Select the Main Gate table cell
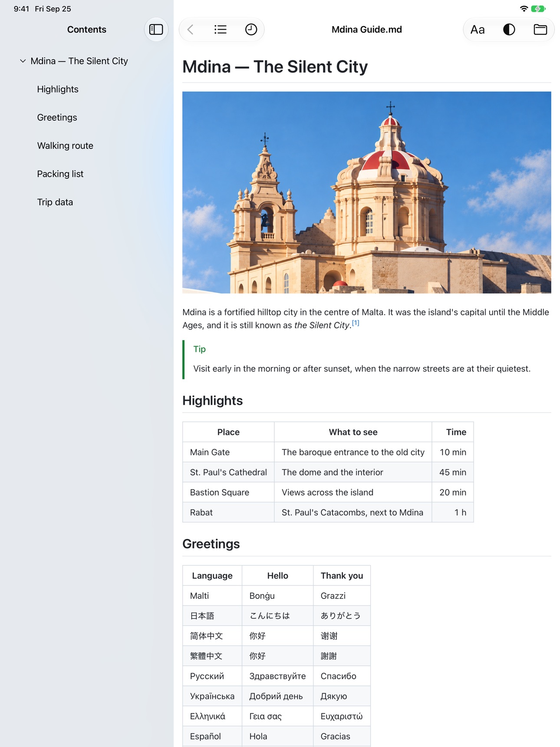The height and width of the screenshot is (747, 560). [x=228, y=452]
